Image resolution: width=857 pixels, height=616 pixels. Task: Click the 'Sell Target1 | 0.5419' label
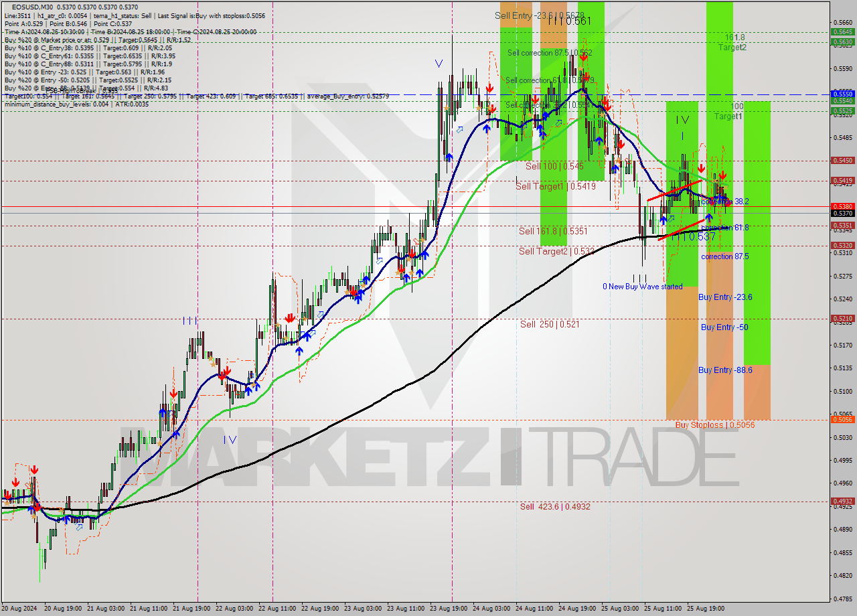click(x=555, y=187)
